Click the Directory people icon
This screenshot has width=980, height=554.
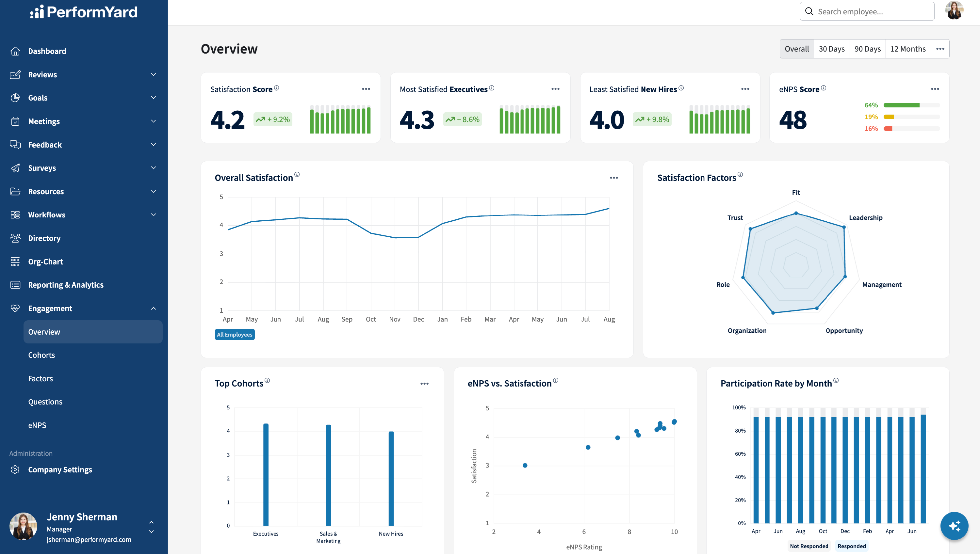15,238
